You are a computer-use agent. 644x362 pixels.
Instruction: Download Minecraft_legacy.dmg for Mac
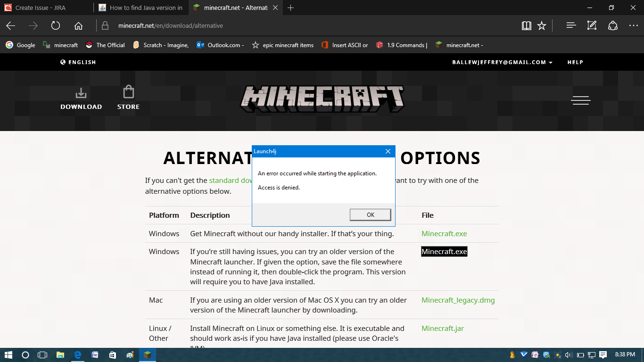coord(458,300)
